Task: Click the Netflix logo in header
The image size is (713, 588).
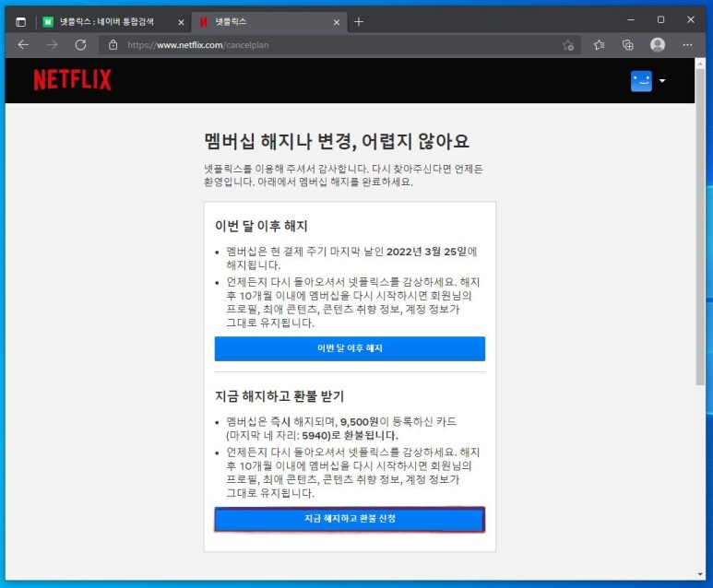Action: point(72,80)
